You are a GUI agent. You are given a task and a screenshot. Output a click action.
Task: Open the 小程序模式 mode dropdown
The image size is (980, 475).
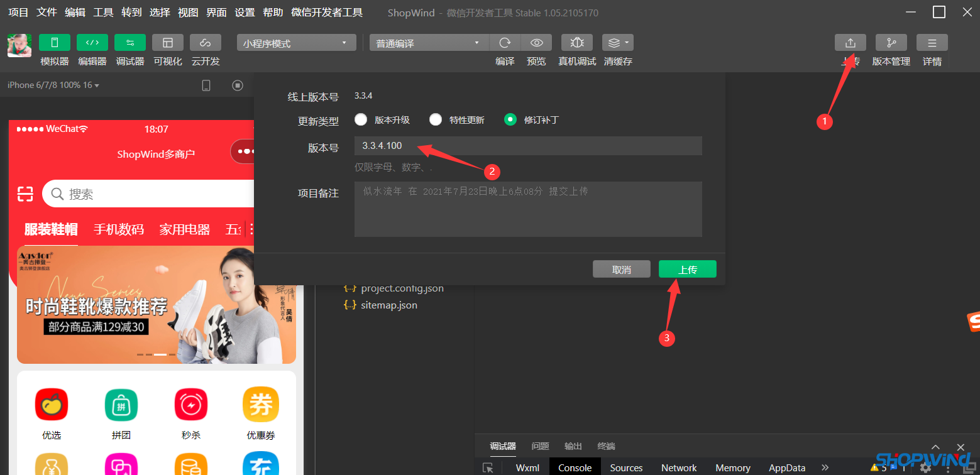click(x=297, y=43)
